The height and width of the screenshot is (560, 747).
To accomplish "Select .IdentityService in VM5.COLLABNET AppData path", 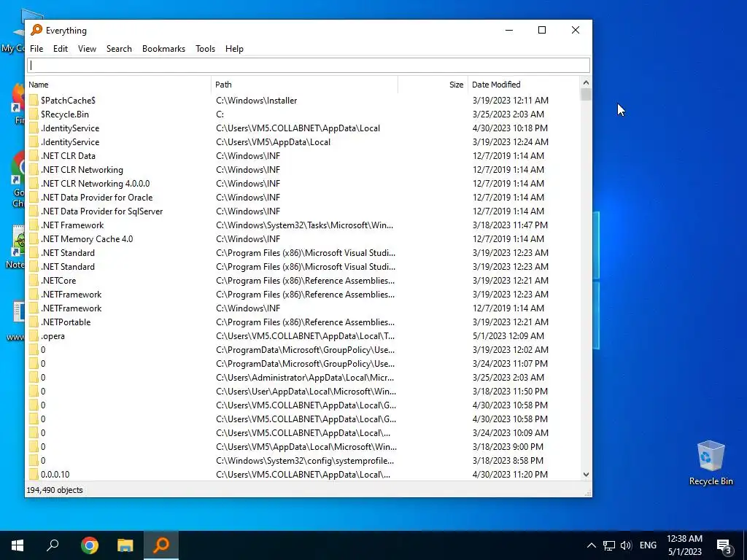I will point(70,128).
